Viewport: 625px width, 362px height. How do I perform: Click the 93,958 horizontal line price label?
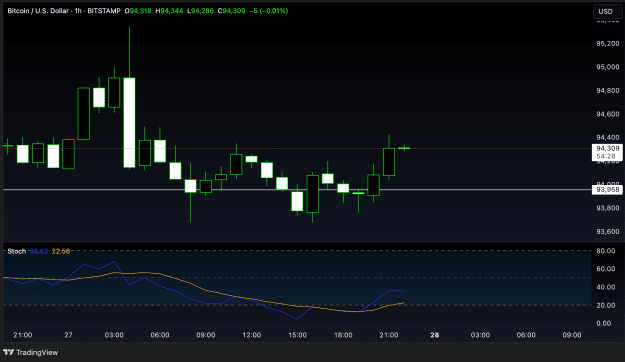607,190
